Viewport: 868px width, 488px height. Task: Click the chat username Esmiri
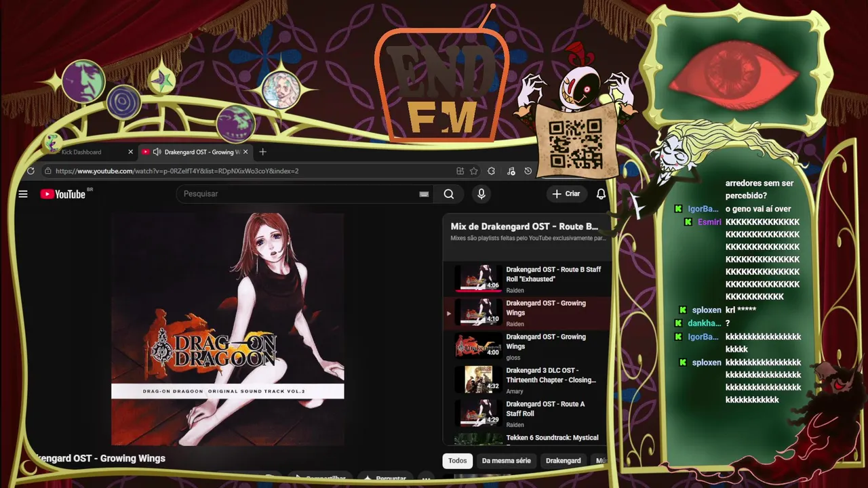(709, 222)
